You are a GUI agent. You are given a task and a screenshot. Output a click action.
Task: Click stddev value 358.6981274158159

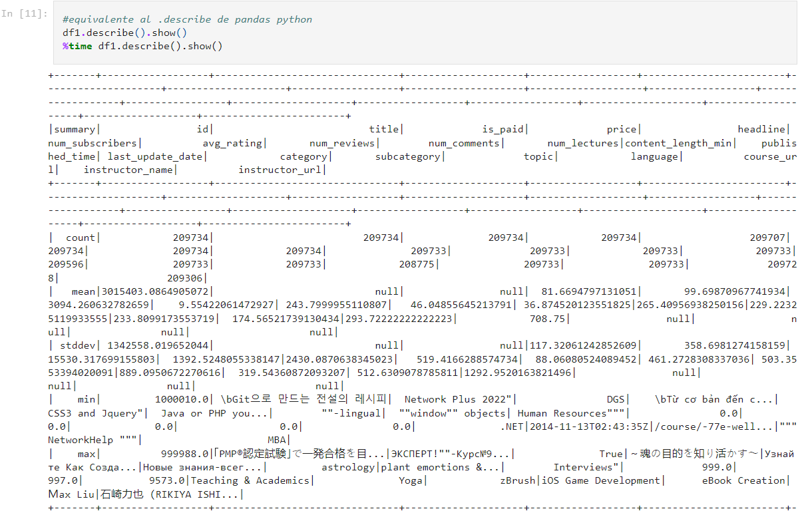(735, 345)
